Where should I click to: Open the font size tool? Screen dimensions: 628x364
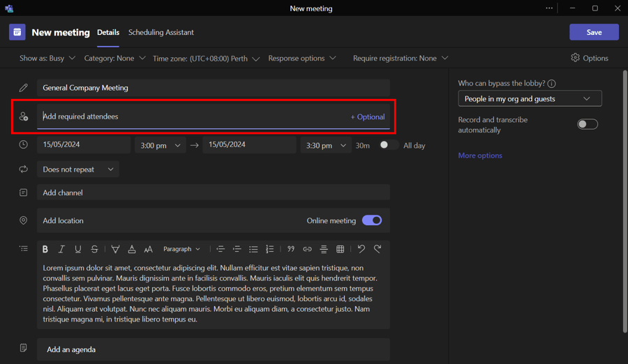coord(148,249)
